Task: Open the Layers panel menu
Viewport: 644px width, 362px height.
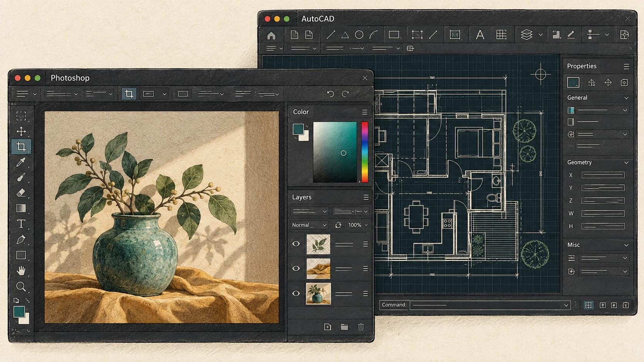Action: pos(366,197)
